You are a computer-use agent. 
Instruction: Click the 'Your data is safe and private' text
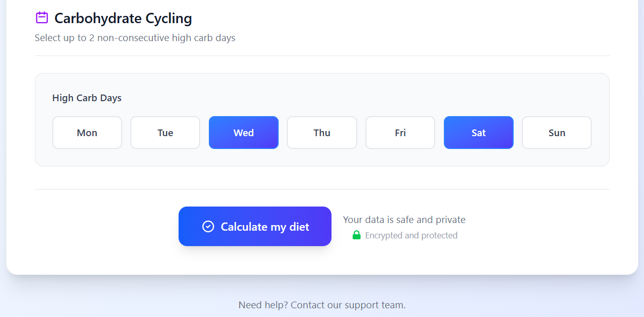[404, 220]
